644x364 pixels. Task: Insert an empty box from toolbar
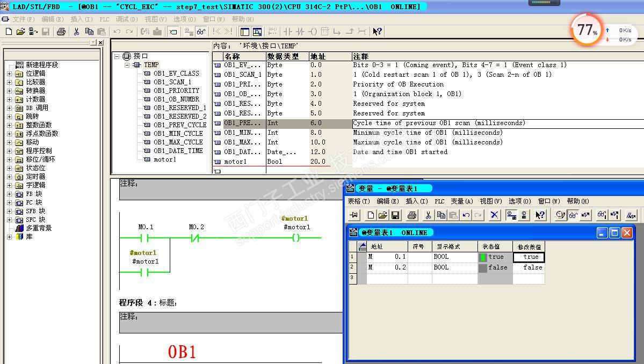pyautogui.click(x=325, y=32)
